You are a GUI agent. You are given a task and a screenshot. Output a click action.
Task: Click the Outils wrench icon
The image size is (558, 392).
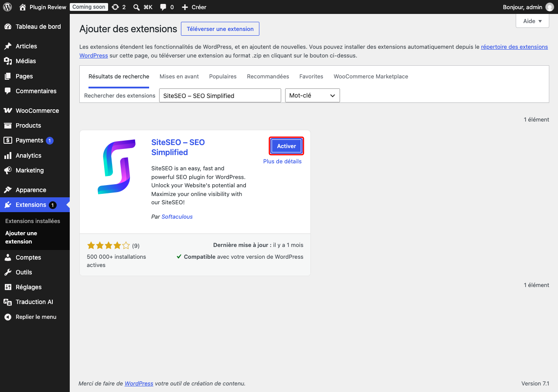coord(8,272)
